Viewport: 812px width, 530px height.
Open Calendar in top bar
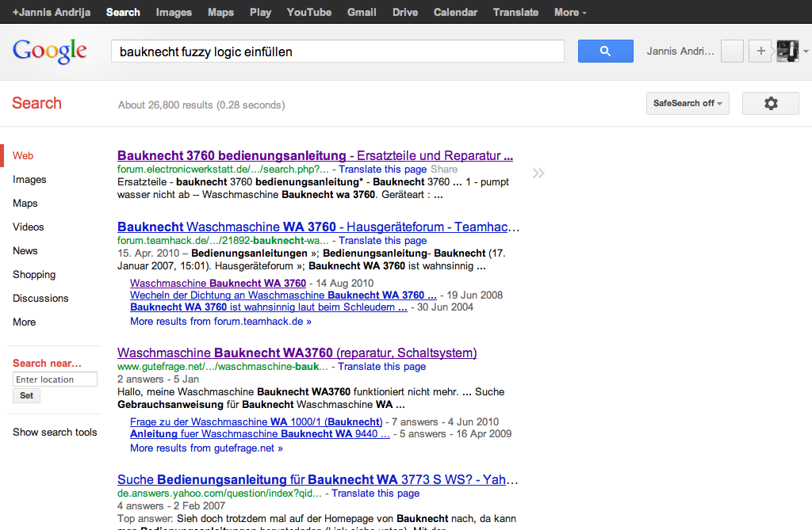(455, 12)
